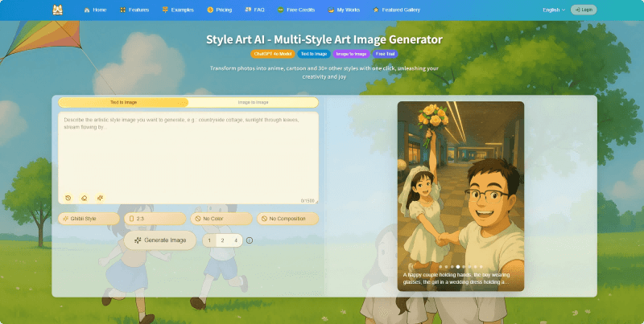644x324 pixels.
Task: Open the Ghibli Style selector
Action: (x=89, y=219)
